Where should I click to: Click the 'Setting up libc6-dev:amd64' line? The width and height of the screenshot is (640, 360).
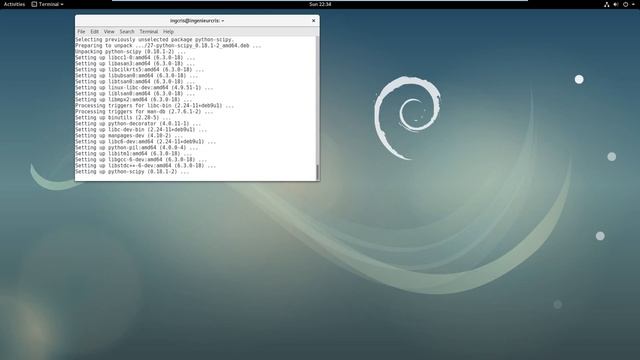pos(146,142)
